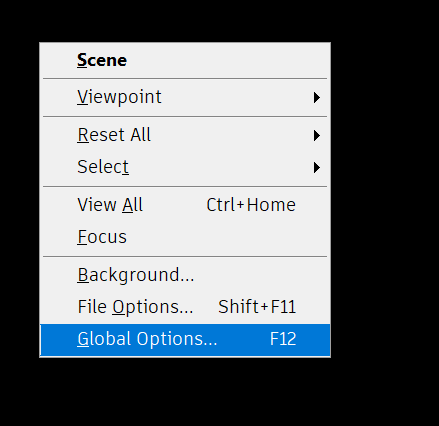The width and height of the screenshot is (439, 426).
Task: Choose File Options from the context menu
Action: (x=185, y=307)
